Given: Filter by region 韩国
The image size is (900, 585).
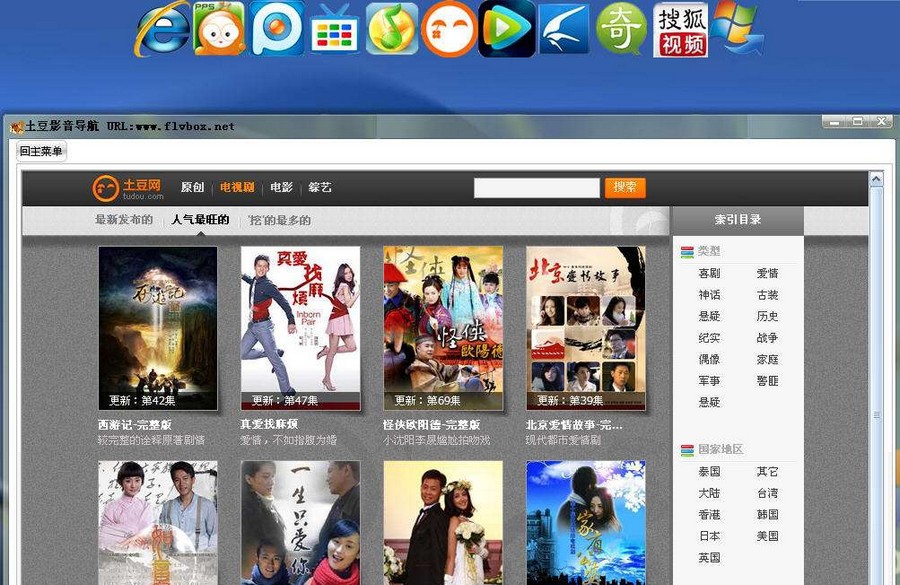Looking at the screenshot, I should pos(767,514).
